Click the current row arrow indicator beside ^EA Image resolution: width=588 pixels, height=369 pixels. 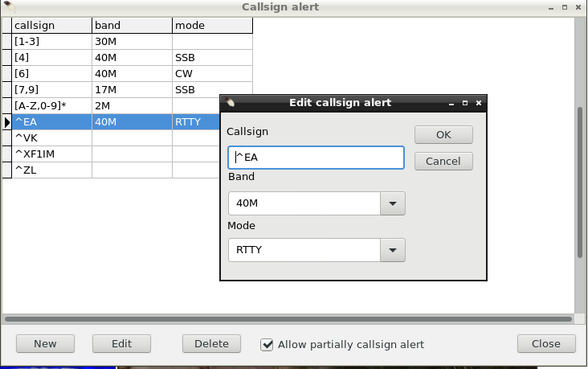pos(6,122)
